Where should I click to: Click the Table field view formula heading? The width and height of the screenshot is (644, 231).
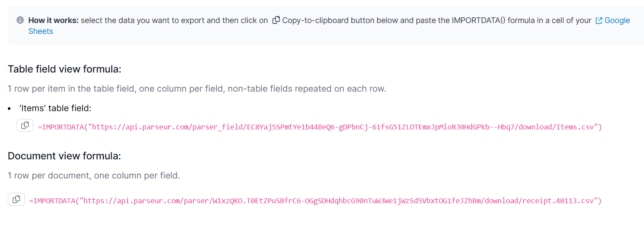[64, 69]
